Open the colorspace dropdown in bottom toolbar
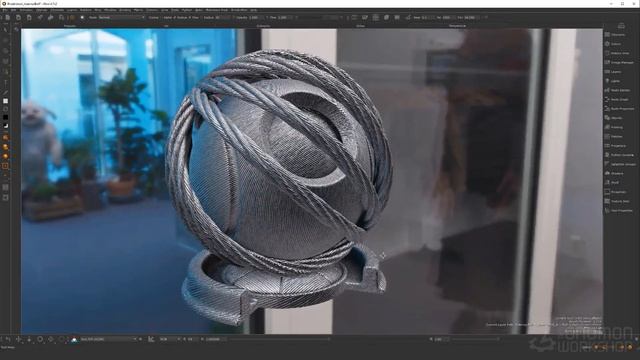 click(109, 339)
